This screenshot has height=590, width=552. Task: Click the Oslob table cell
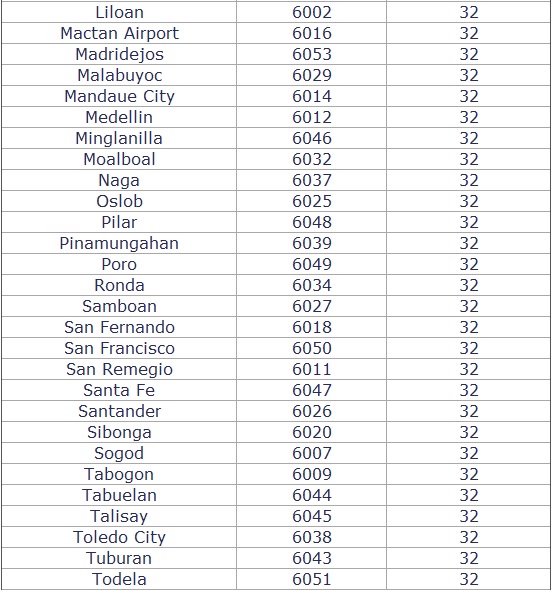tap(119, 201)
